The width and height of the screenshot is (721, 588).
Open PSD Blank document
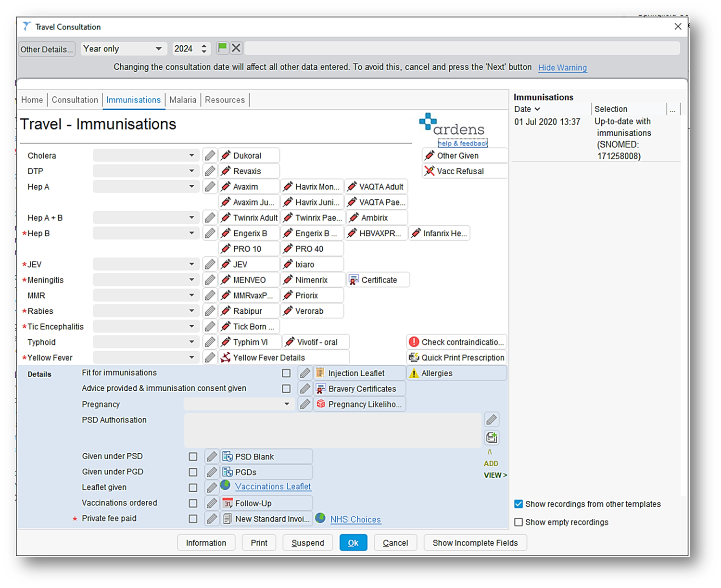pos(266,457)
